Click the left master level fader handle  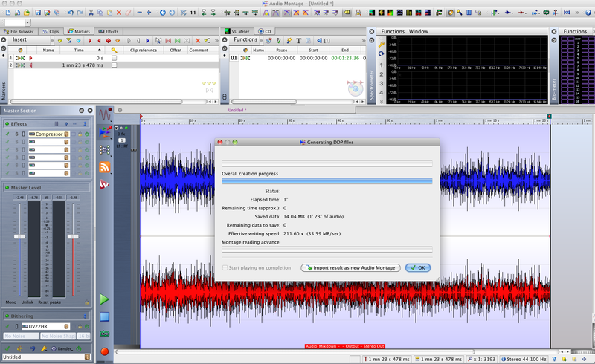coord(19,236)
